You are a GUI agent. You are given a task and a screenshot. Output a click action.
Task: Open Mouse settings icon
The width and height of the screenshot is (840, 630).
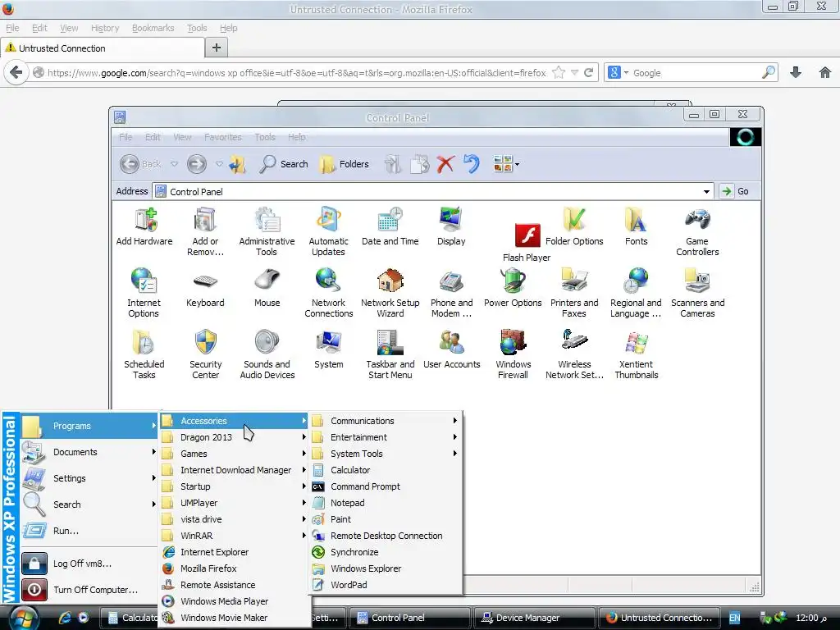pyautogui.click(x=267, y=288)
